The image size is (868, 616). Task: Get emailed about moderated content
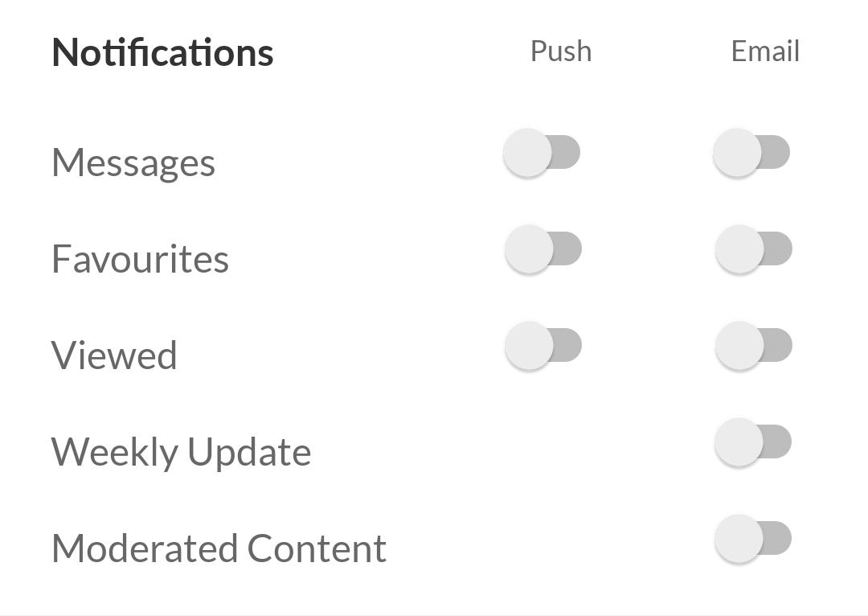click(x=753, y=539)
